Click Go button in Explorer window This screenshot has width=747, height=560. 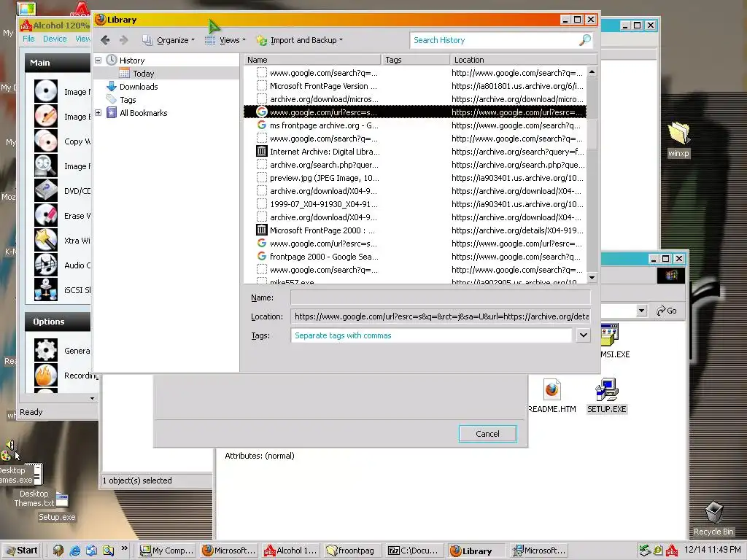pyautogui.click(x=667, y=311)
